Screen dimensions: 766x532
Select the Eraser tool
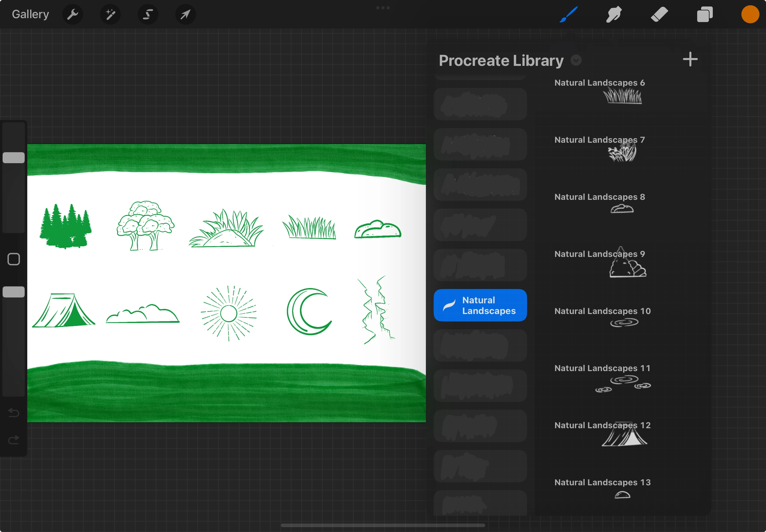pyautogui.click(x=659, y=14)
